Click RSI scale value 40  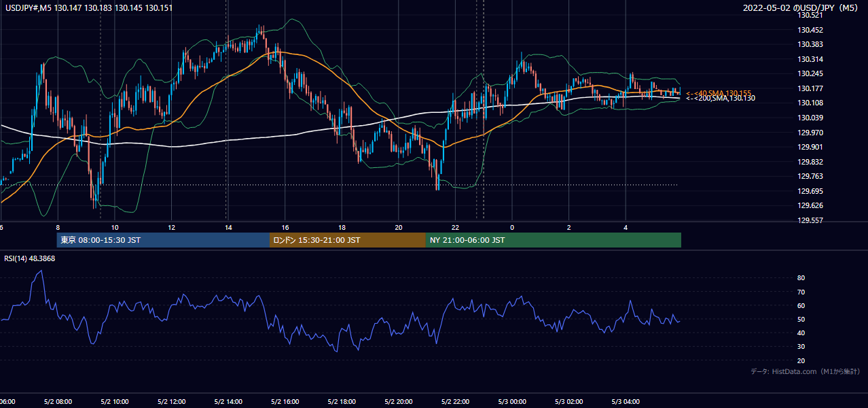[x=801, y=333]
